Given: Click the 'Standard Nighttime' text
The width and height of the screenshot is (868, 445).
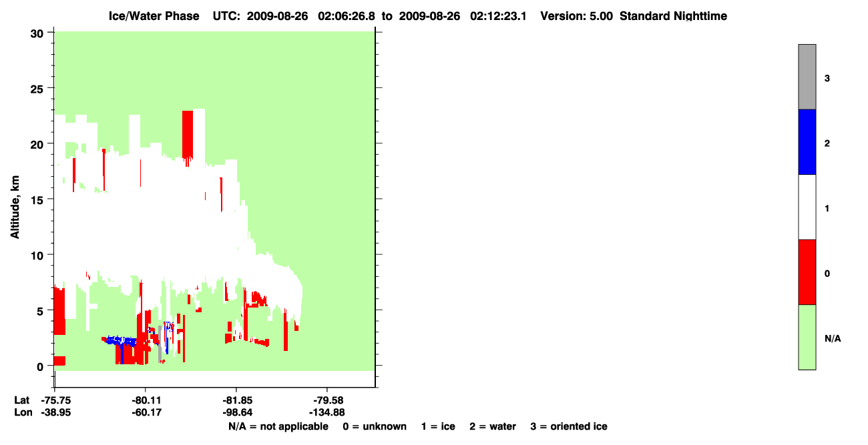Looking at the screenshot, I should pos(673,15).
